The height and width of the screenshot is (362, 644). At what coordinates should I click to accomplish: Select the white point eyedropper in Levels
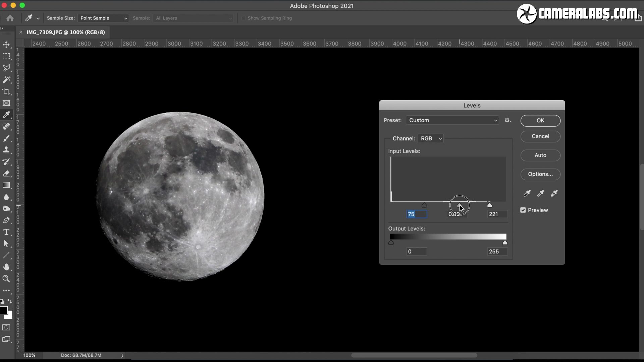point(554,193)
